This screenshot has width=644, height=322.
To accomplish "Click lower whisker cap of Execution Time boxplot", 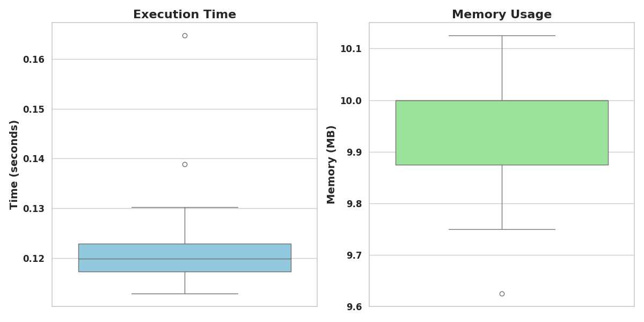I will [x=185, y=294].
